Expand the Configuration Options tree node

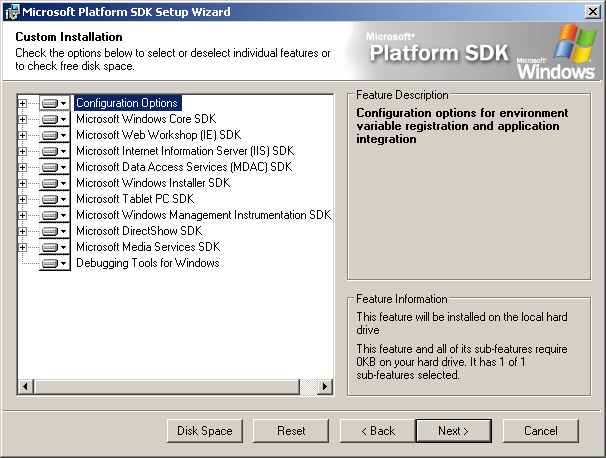[x=22, y=103]
